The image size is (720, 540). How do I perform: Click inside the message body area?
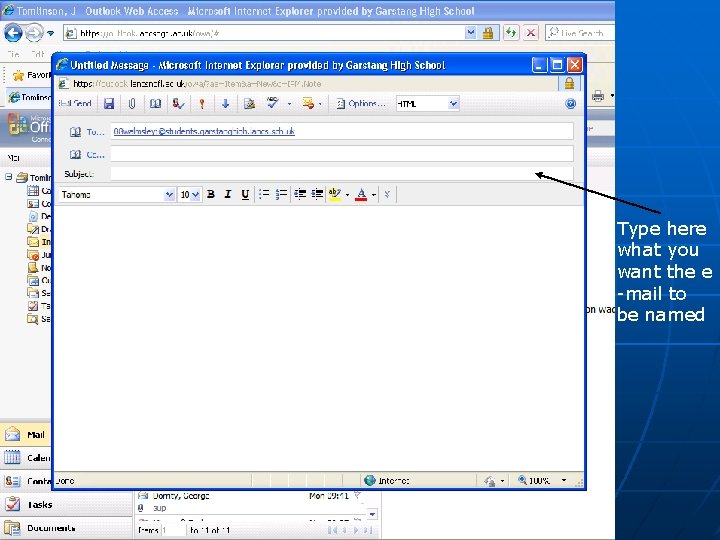pos(319,338)
